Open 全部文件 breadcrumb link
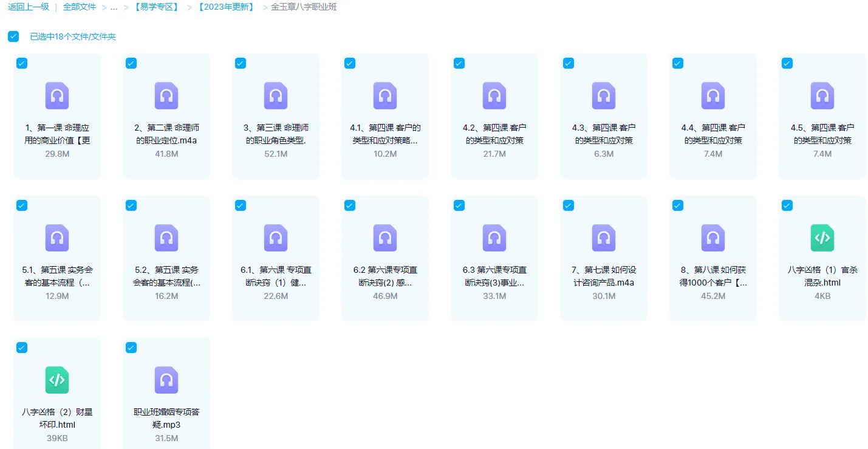The height and width of the screenshot is (449, 868). point(80,7)
